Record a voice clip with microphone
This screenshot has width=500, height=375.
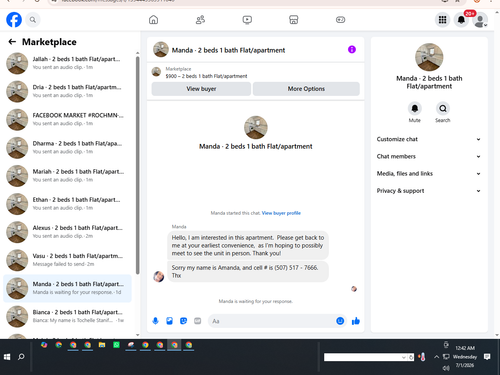[155, 321]
